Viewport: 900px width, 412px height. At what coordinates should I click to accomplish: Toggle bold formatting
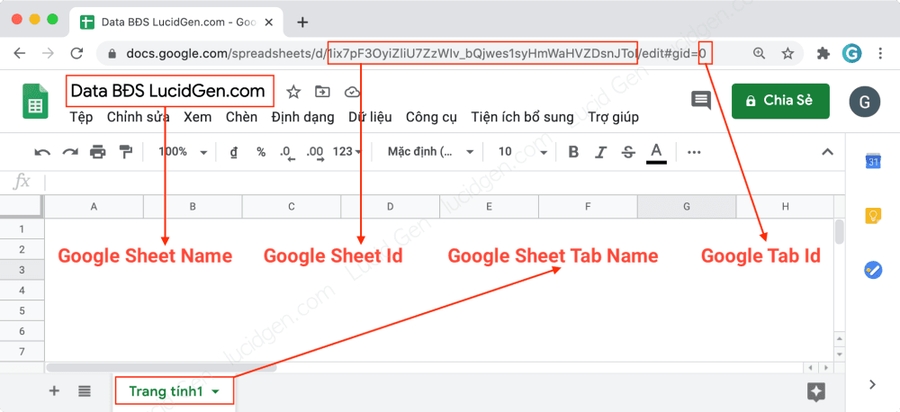(x=573, y=152)
